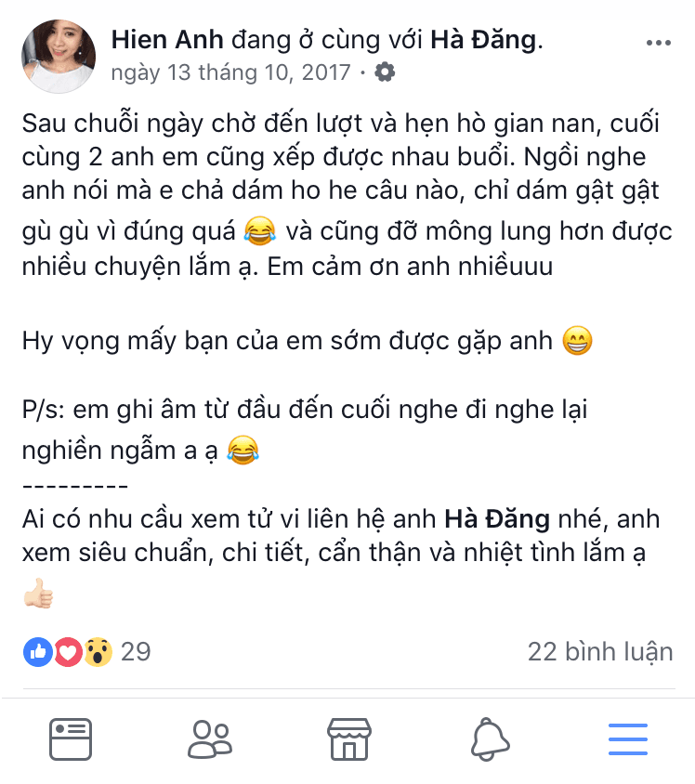Tap the 'P/s: em ghi âm' paragraph
This screenshot has height=784, width=695.
[304, 430]
